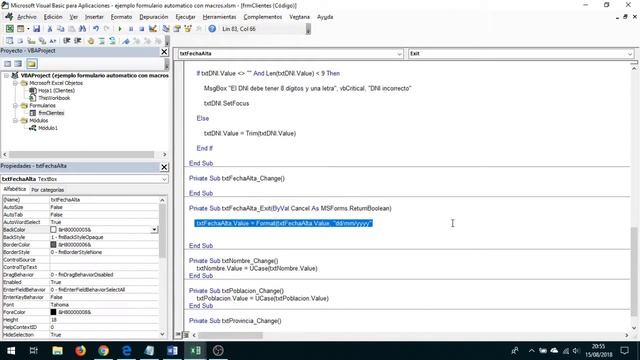Screen dimensions: 640x360
Task: Undo the last action
Action: pyautogui.click(x=96, y=29)
